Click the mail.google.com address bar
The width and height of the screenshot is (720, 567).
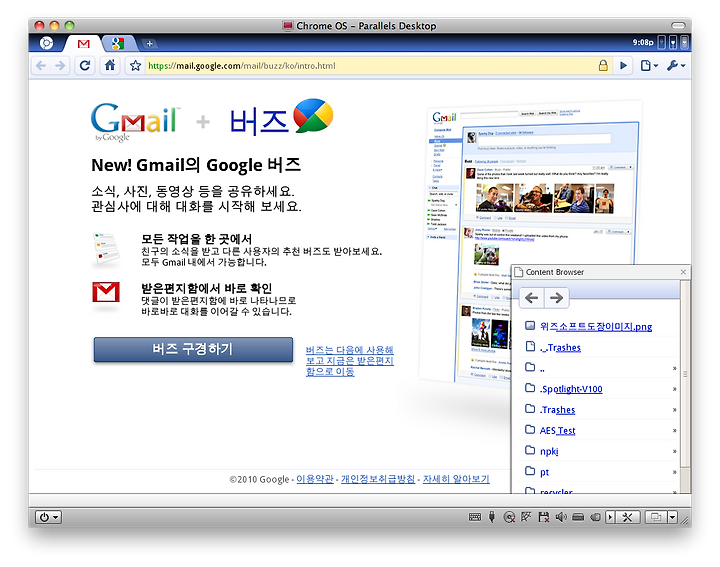(x=370, y=66)
